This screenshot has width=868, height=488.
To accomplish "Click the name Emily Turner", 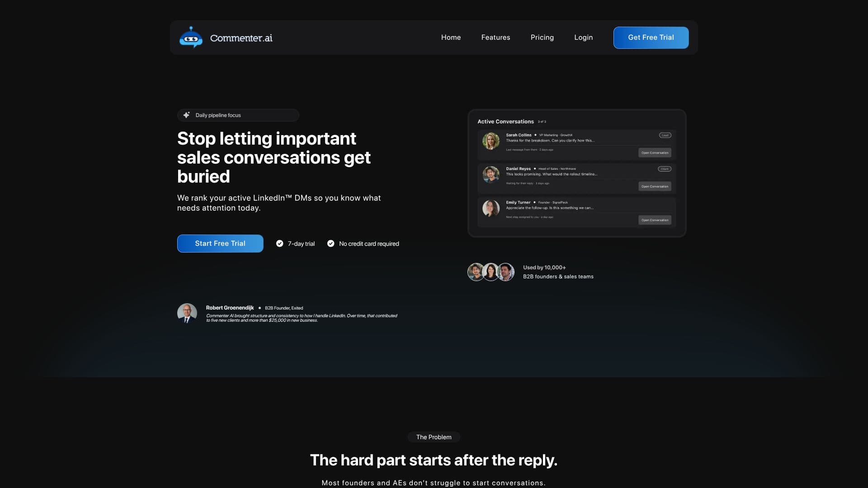I will click(518, 202).
